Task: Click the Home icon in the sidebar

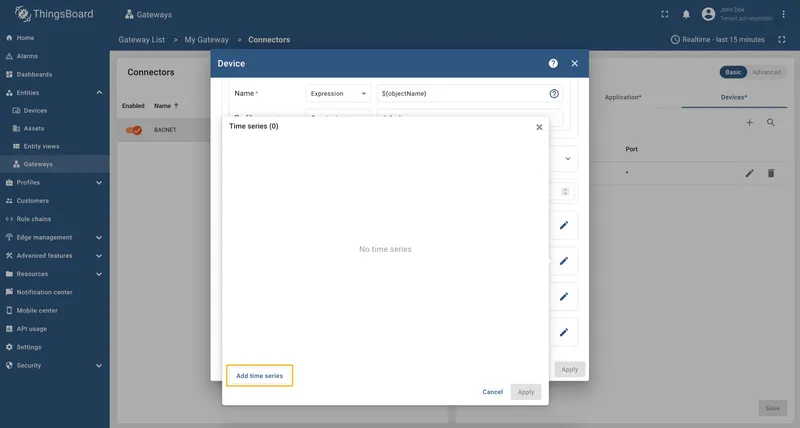Action: (x=9, y=38)
